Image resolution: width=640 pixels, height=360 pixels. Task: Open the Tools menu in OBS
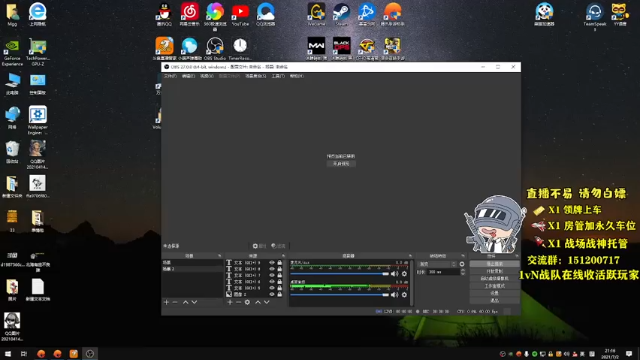278,76
